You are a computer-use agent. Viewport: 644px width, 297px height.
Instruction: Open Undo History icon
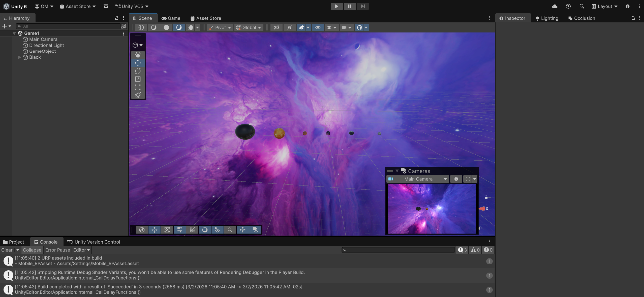pos(568,6)
